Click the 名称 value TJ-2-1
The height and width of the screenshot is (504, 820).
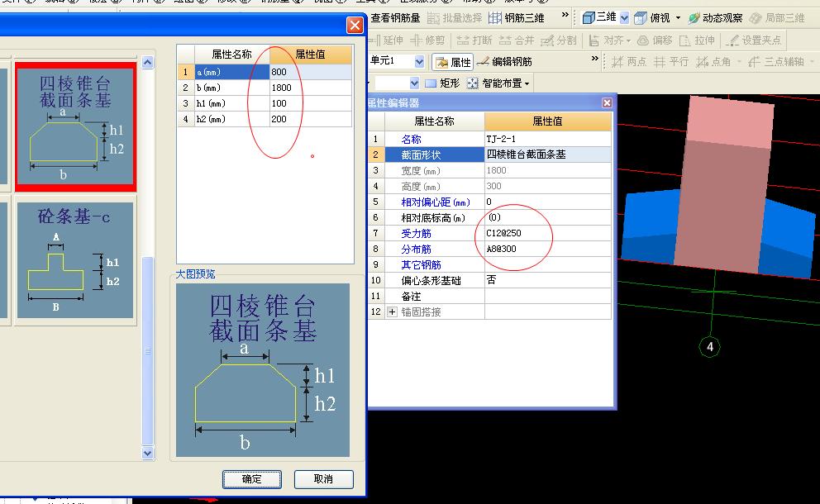click(547, 139)
